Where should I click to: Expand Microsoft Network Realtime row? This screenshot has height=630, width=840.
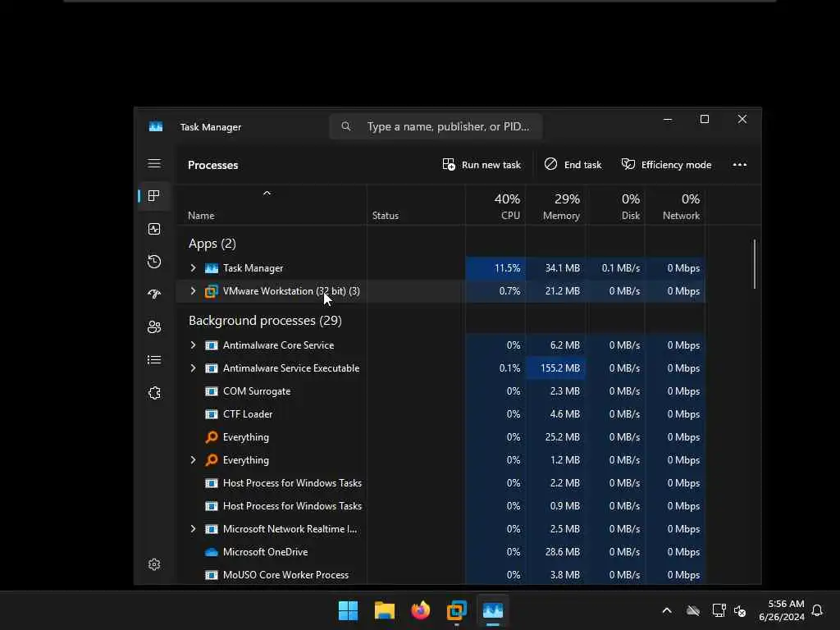coord(194,529)
